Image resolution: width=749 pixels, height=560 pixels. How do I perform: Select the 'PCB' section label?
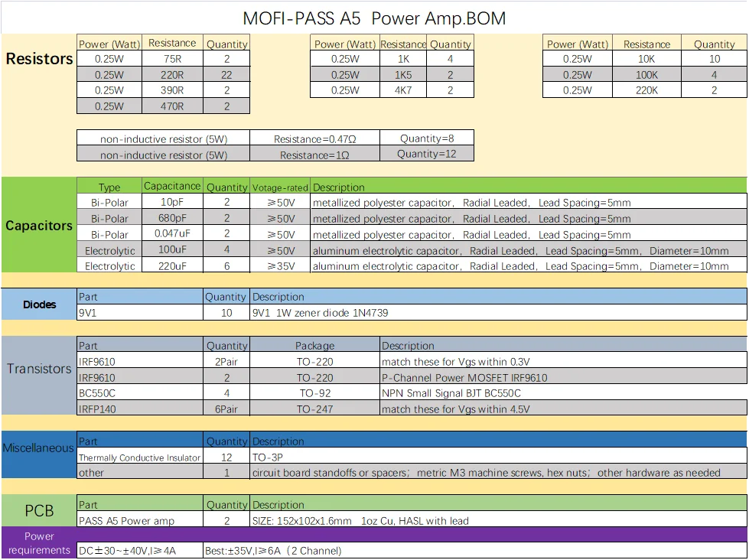[x=39, y=511]
